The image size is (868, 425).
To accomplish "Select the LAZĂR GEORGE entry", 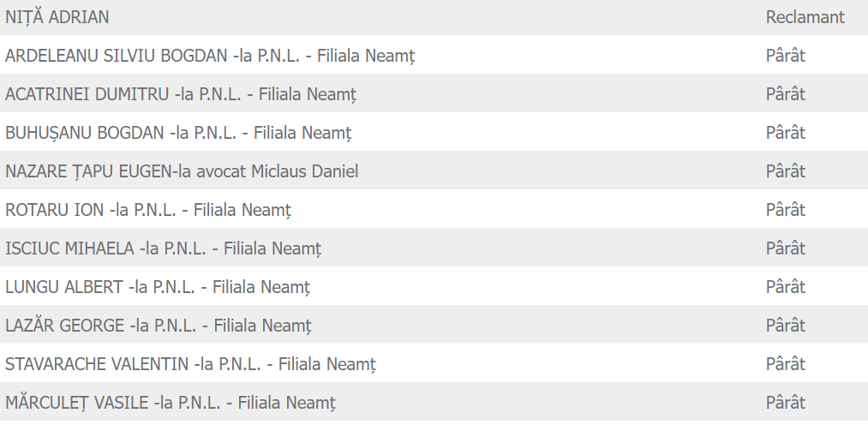I will [x=159, y=326].
